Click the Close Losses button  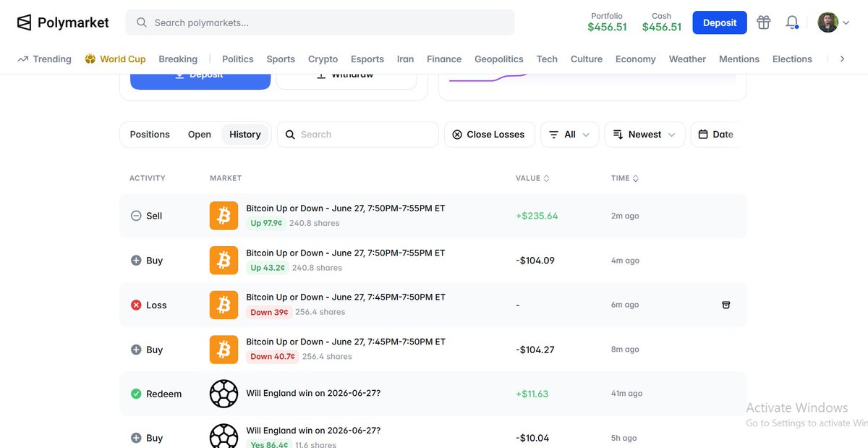[x=489, y=135]
